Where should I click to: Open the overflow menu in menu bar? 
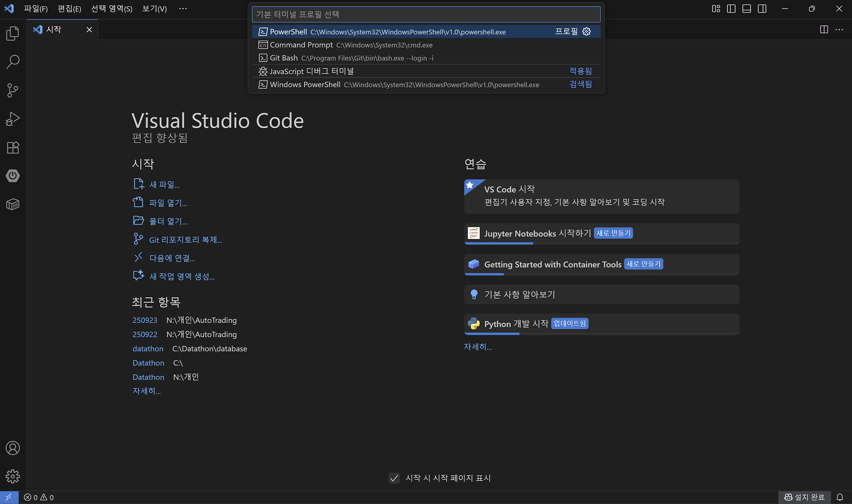click(183, 9)
